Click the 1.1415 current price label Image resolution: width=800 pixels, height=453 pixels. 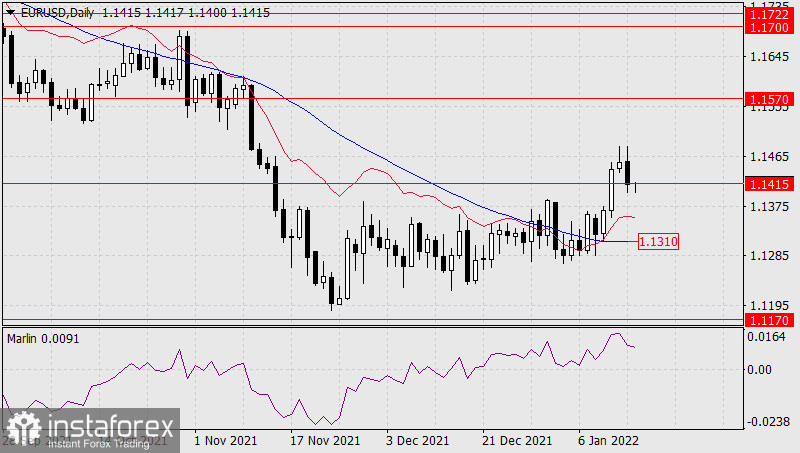tap(769, 184)
